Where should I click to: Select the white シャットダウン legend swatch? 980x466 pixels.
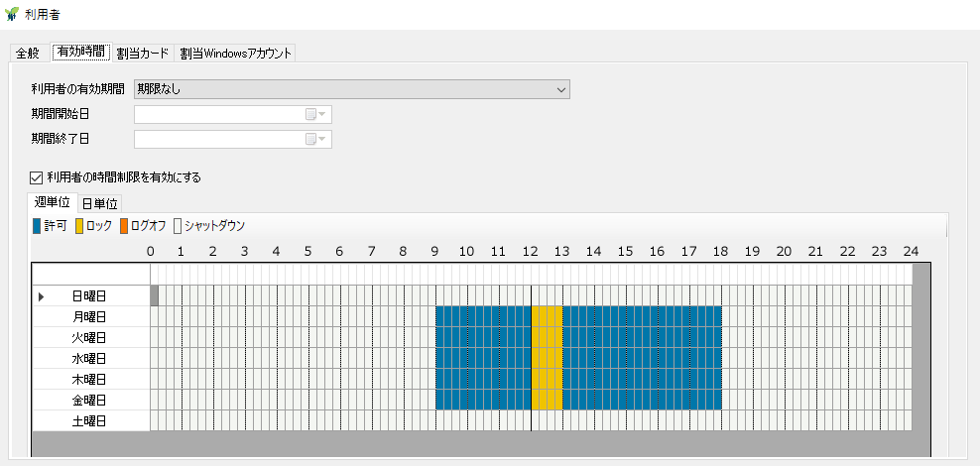[178, 226]
